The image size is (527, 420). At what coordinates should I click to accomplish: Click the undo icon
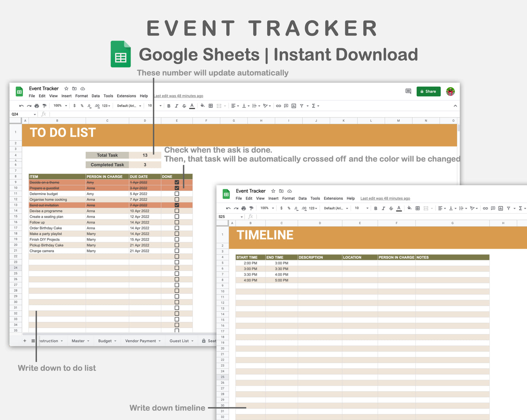[x=21, y=106]
